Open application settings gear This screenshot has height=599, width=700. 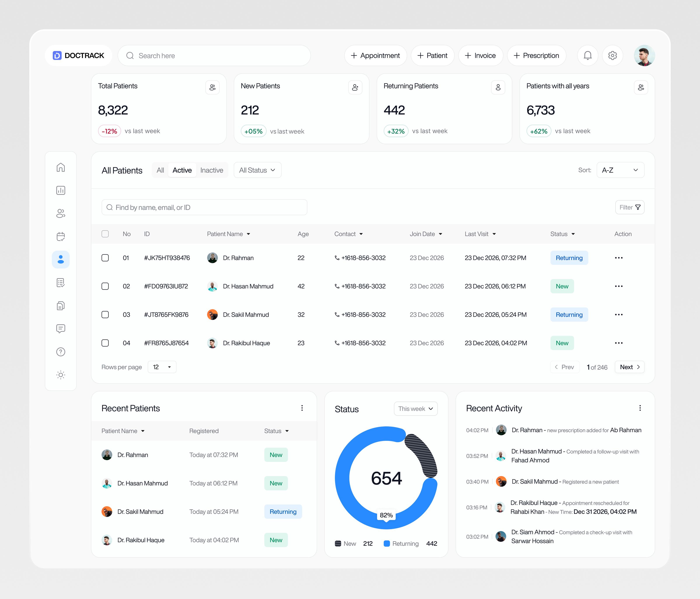click(x=612, y=55)
